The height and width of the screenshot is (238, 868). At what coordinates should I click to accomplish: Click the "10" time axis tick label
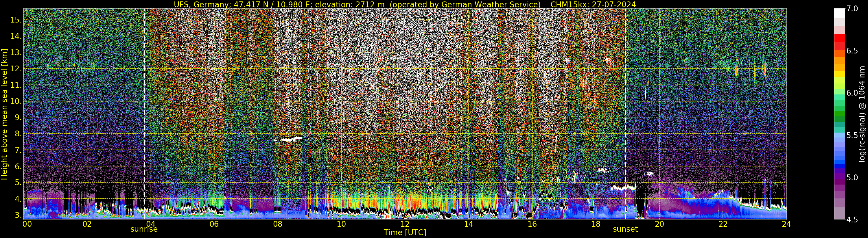click(341, 224)
